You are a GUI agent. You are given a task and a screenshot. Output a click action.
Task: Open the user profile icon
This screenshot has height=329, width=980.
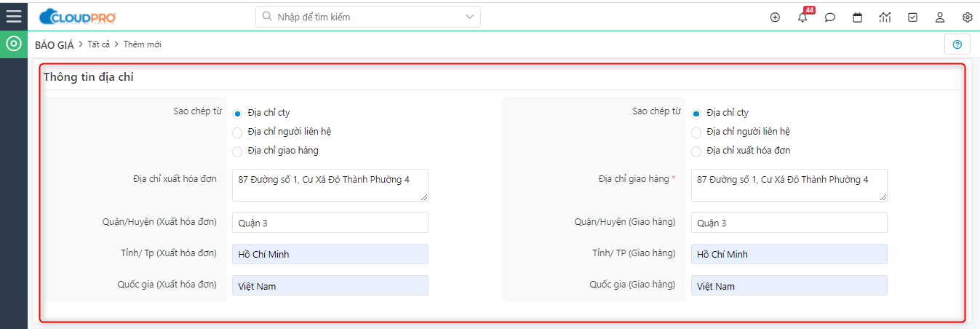(940, 17)
